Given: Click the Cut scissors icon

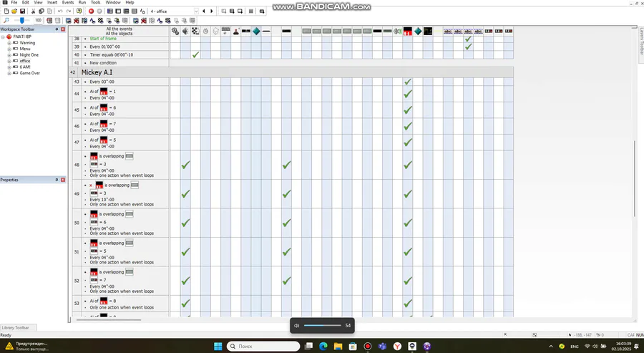Looking at the screenshot, I should point(33,11).
